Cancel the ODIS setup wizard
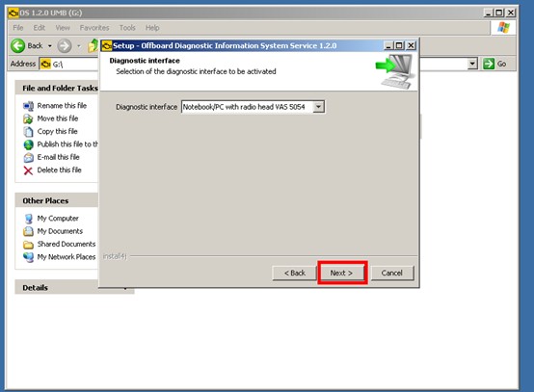Image resolution: width=534 pixels, height=392 pixels. click(x=392, y=273)
